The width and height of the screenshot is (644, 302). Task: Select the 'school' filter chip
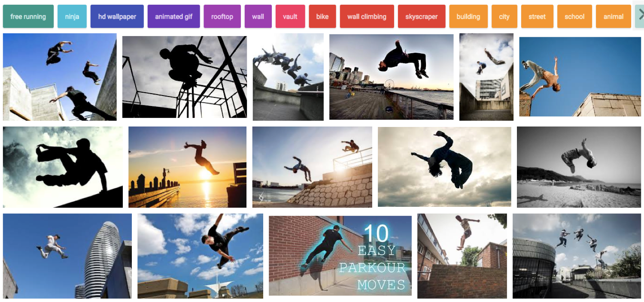(575, 17)
